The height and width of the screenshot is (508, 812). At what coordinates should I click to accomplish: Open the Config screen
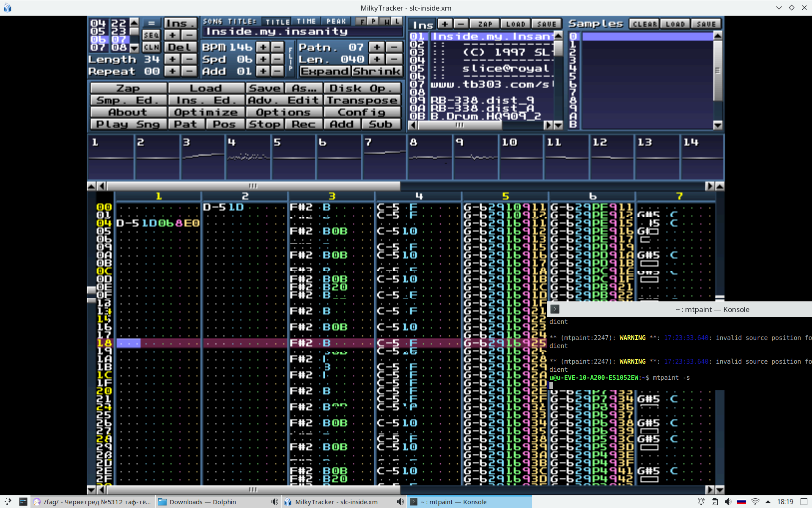[362, 112]
